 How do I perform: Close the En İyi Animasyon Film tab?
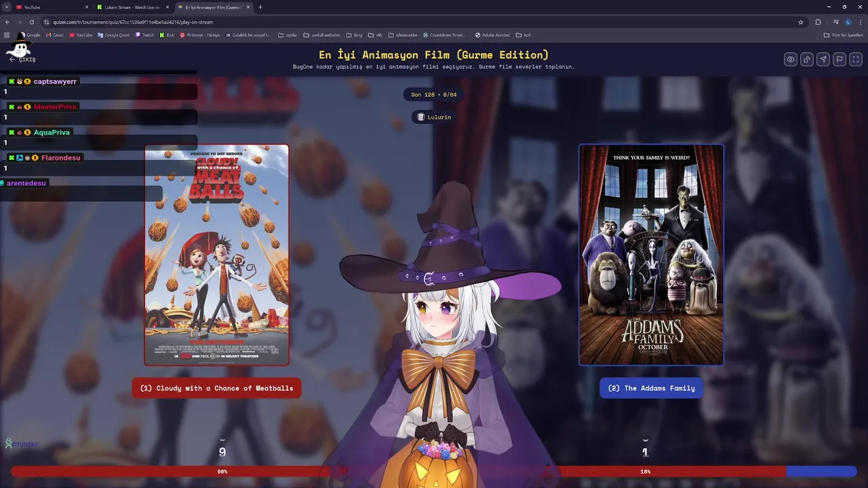point(248,7)
